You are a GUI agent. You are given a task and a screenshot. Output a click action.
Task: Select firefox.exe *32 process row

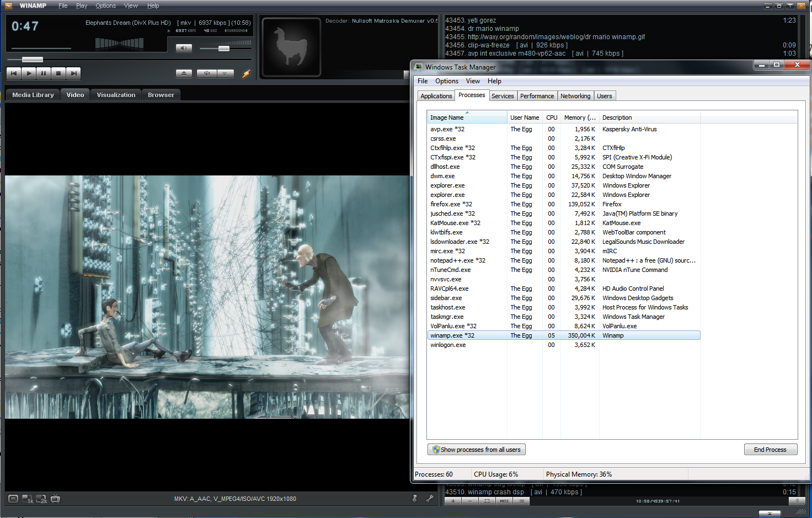pyautogui.click(x=563, y=204)
